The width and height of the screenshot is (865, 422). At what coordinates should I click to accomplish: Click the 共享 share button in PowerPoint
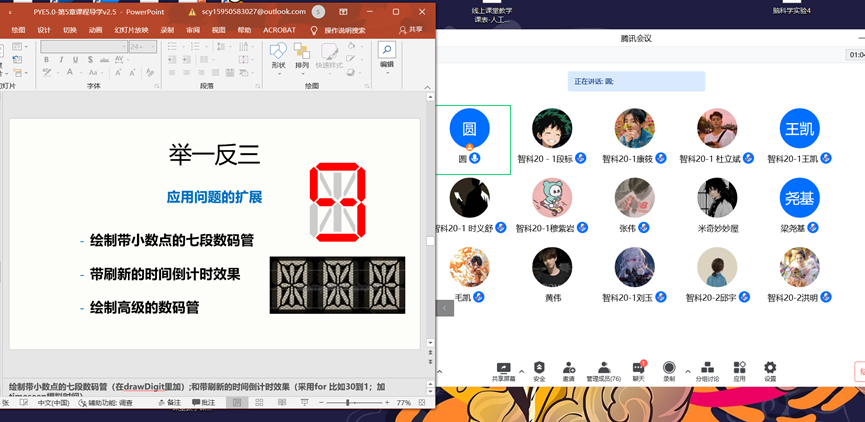409,30
